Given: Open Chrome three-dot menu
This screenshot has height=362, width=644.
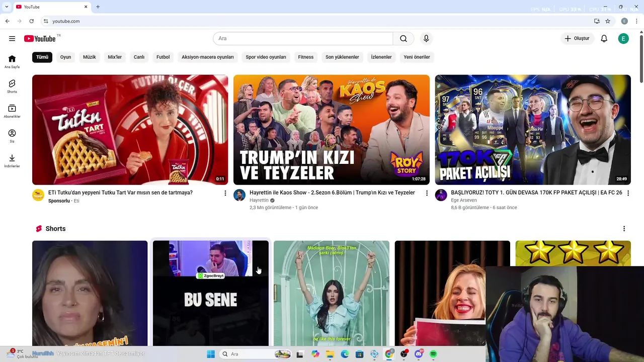Looking at the screenshot, I should pyautogui.click(x=637, y=21).
